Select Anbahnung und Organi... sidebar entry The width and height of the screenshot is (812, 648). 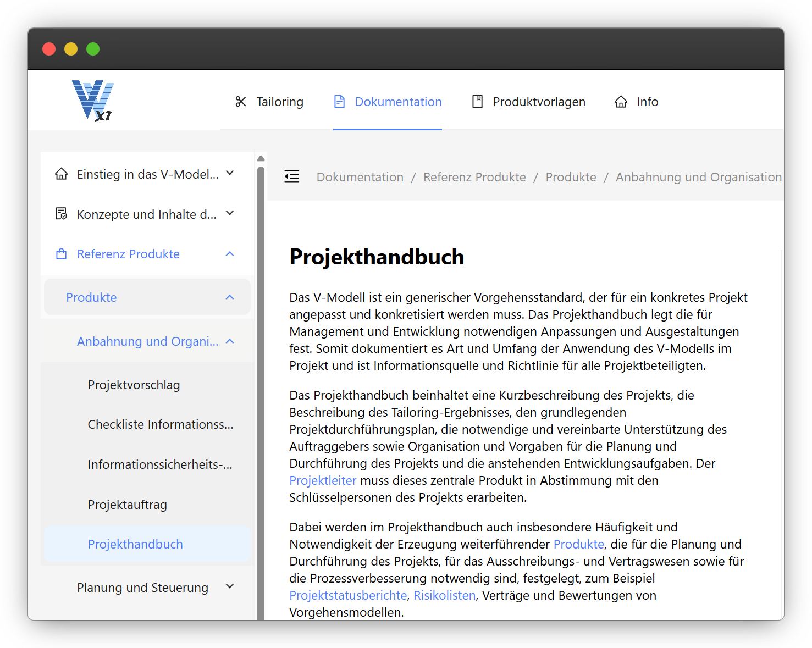147,341
